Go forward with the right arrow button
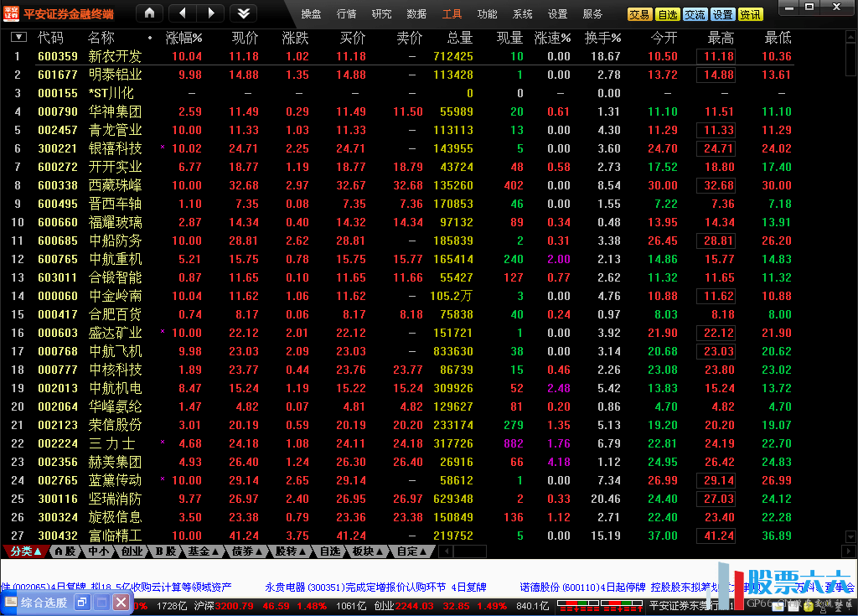The height and width of the screenshot is (616, 858). tap(211, 13)
